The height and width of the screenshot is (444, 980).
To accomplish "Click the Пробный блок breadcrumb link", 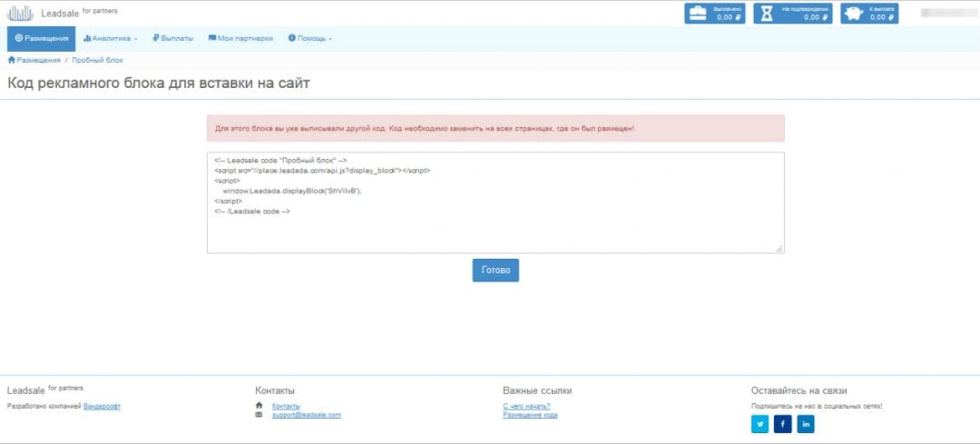I will (x=97, y=60).
